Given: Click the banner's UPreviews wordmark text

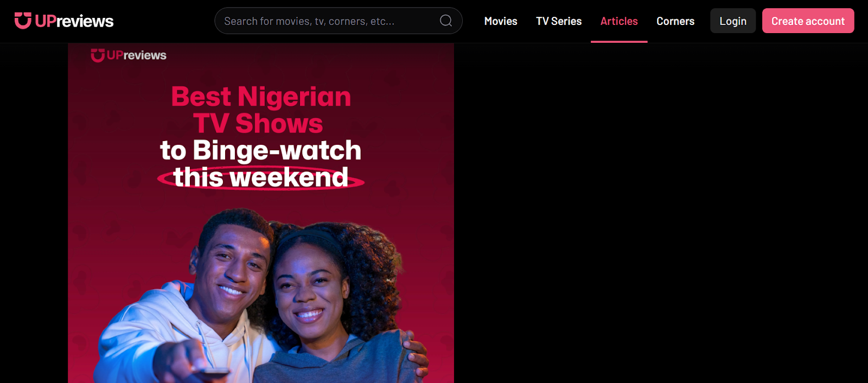Looking at the screenshot, I should coord(137,55).
